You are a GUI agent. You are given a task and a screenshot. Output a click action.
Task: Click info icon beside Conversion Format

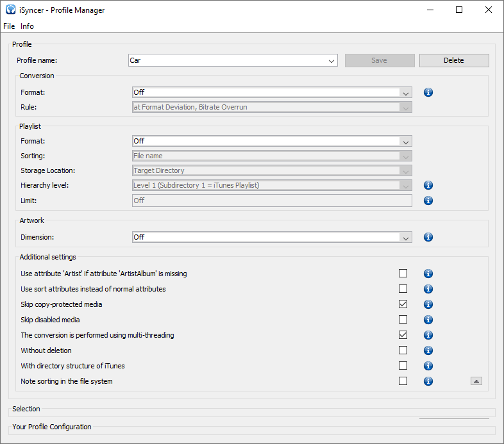coord(428,92)
